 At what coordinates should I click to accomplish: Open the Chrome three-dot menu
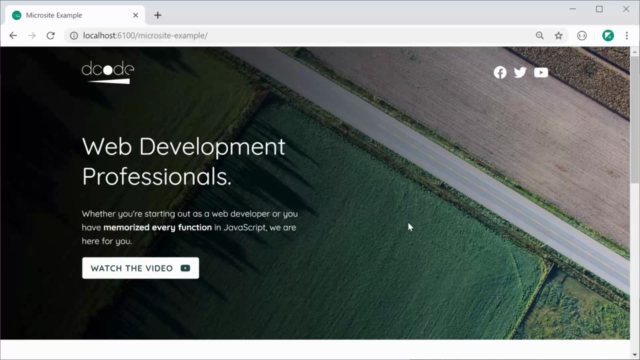point(627,36)
